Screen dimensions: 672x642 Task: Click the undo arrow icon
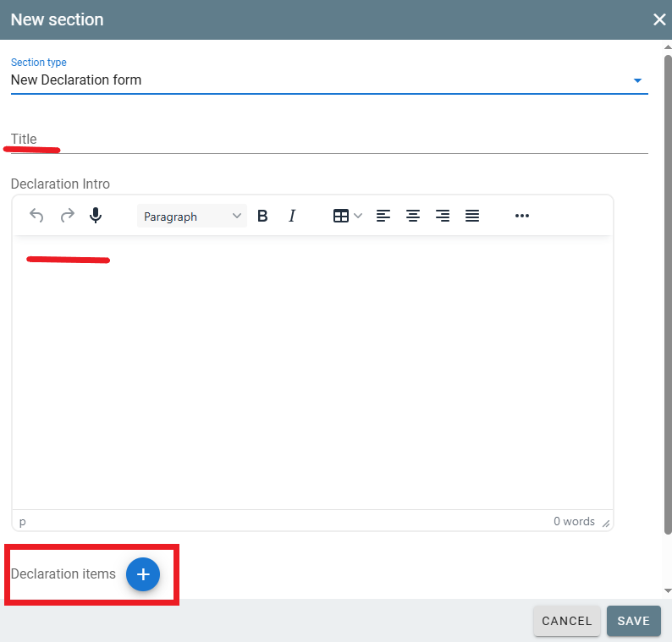pyautogui.click(x=36, y=216)
